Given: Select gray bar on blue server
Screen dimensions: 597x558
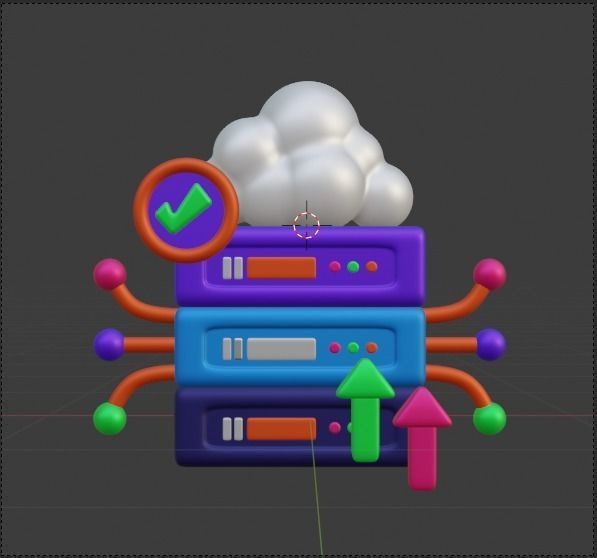Looking at the screenshot, I should (x=281, y=349).
